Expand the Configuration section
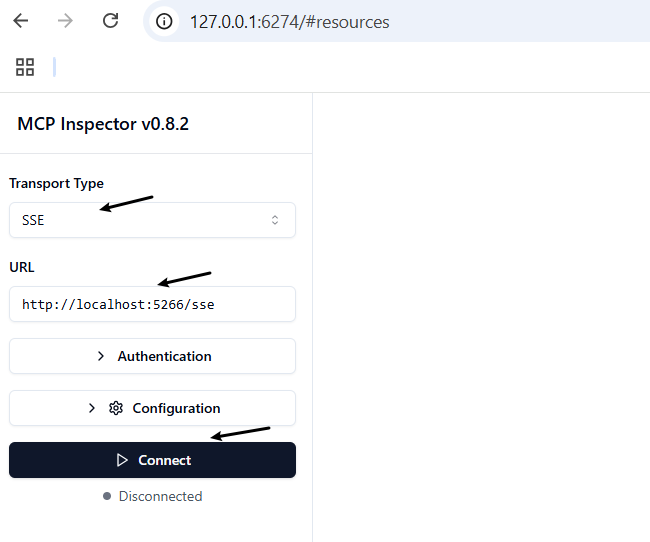Image resolution: width=650 pixels, height=542 pixels. pyautogui.click(x=152, y=408)
